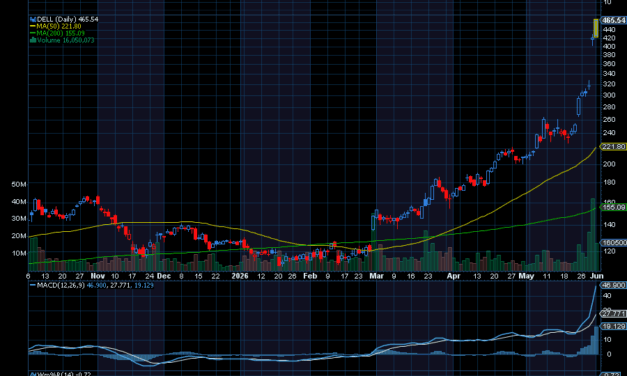Click the green volume icon beside Volume legend
This screenshot has width=627, height=376.
pos(33,40)
